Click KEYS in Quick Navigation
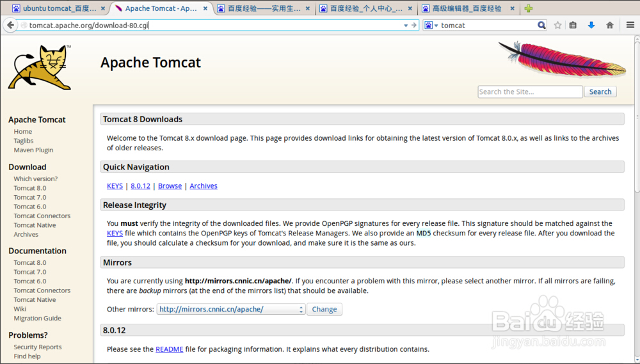Image resolution: width=640 pixels, height=364 pixels. tap(115, 186)
